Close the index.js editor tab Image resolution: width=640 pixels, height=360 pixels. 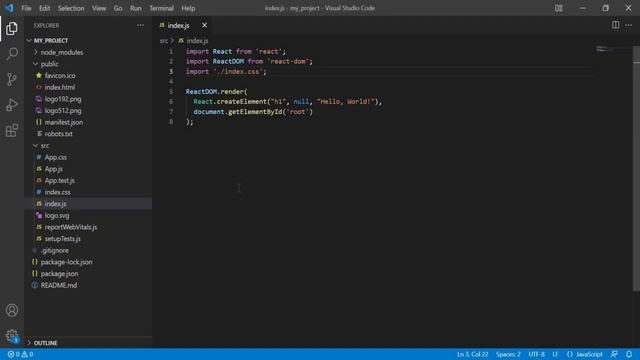click(x=204, y=25)
